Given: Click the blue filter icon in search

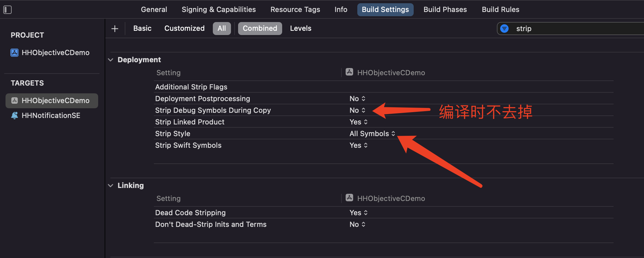Looking at the screenshot, I should [x=504, y=29].
